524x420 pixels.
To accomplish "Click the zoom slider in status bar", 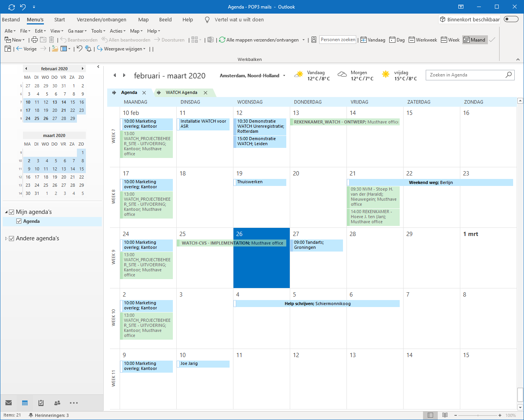I will pos(478,415).
